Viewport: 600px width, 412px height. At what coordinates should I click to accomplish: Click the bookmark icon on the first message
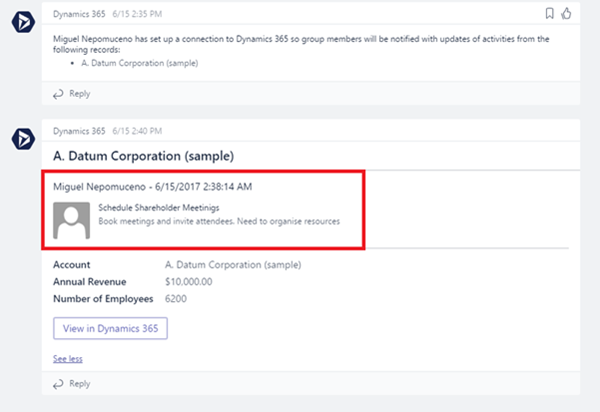549,13
